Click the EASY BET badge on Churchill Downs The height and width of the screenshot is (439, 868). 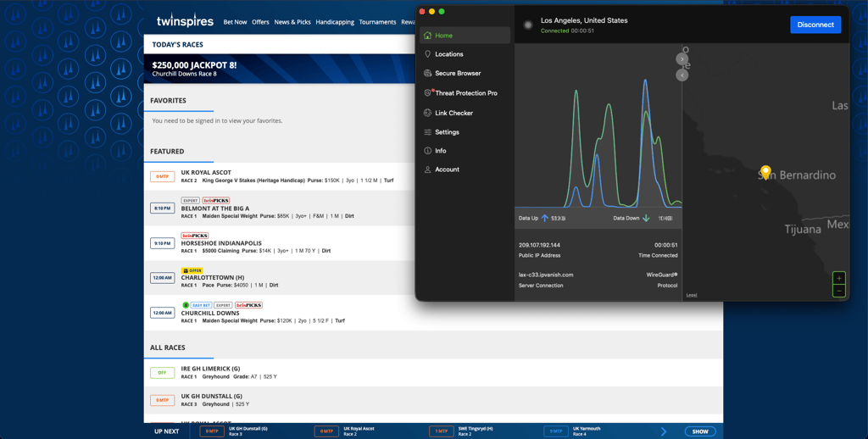[202, 305]
